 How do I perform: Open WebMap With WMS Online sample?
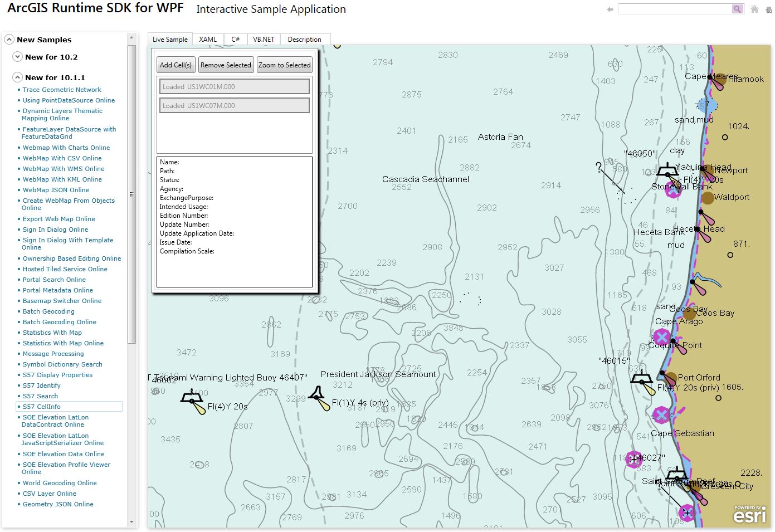tap(64, 169)
